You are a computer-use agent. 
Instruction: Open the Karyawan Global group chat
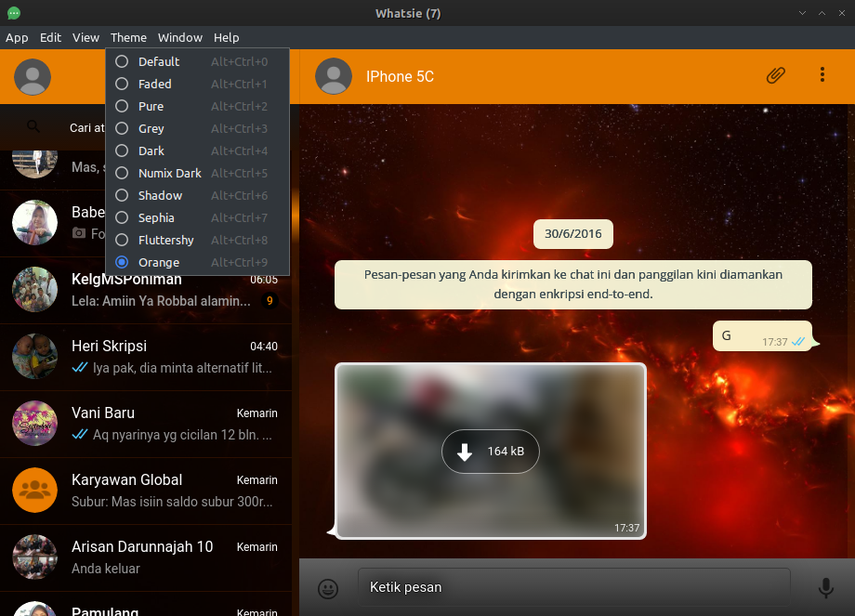pos(146,491)
